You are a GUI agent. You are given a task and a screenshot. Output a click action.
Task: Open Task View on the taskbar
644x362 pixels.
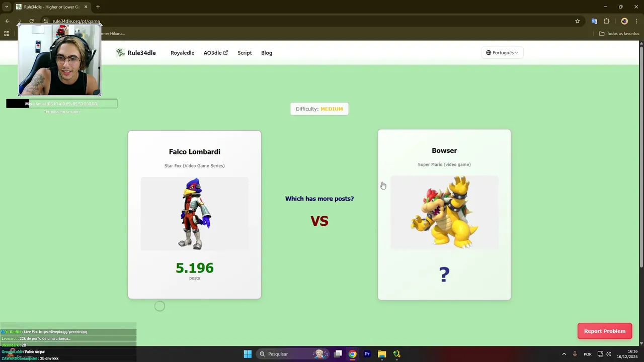pyautogui.click(x=338, y=354)
